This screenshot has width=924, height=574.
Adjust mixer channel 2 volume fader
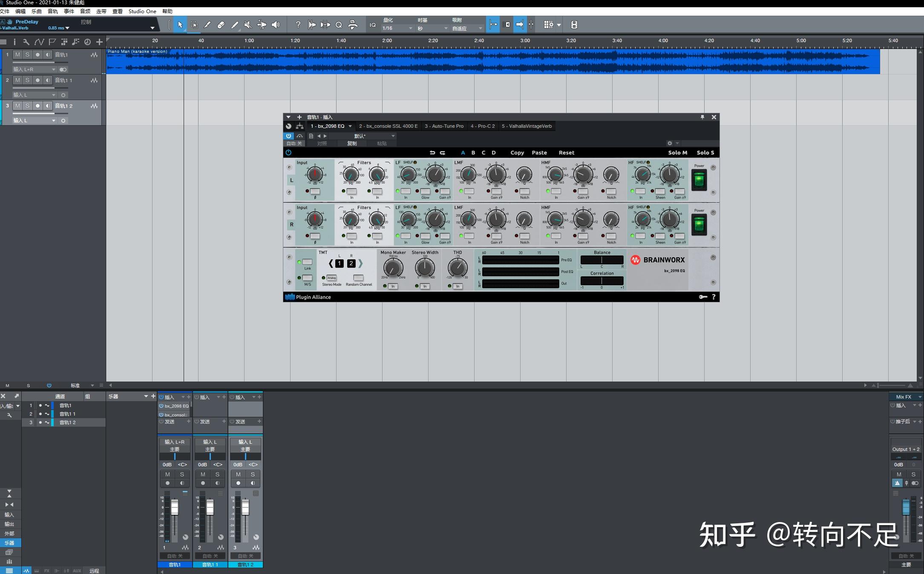click(x=210, y=507)
